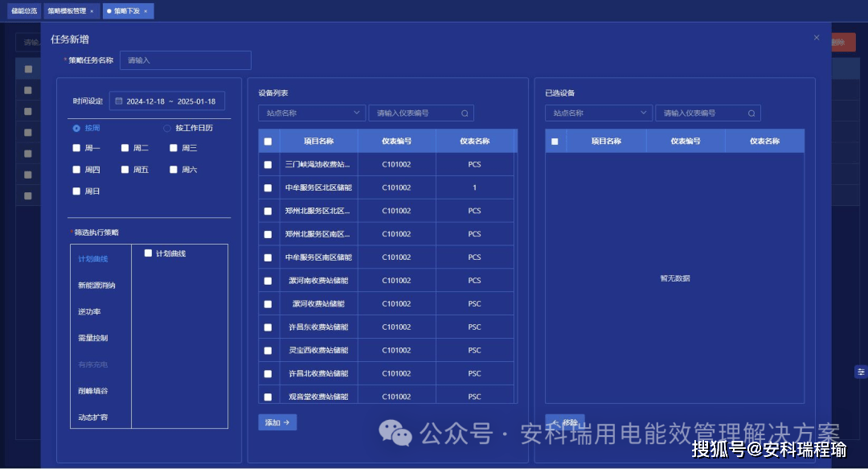Open 削峰填谷 in the strategy list
The width and height of the screenshot is (868, 469).
click(x=93, y=391)
